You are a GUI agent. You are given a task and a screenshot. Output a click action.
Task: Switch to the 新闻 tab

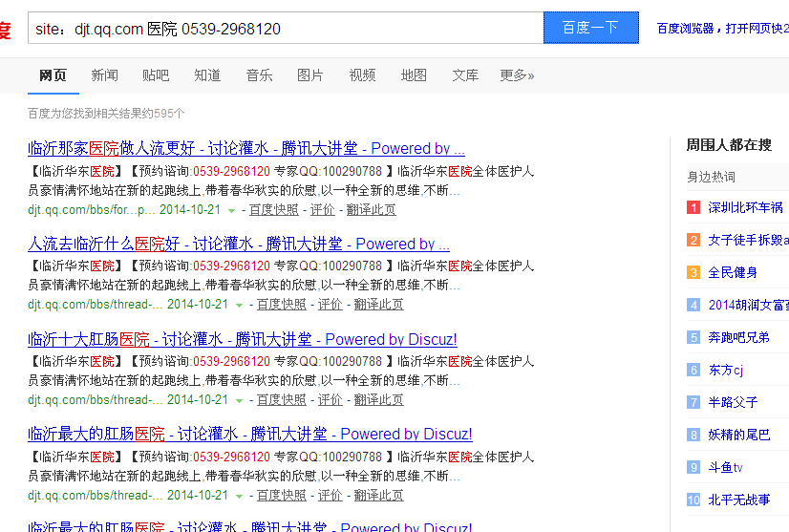click(105, 75)
